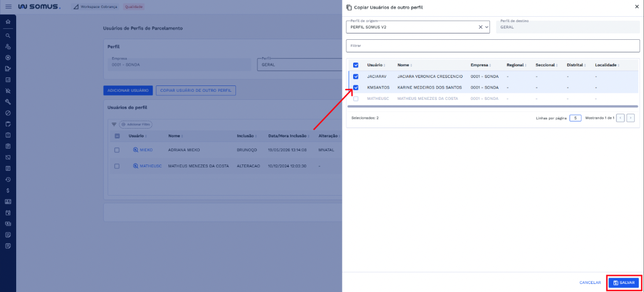
Task: Click the Linhas por página input
Action: [575, 118]
